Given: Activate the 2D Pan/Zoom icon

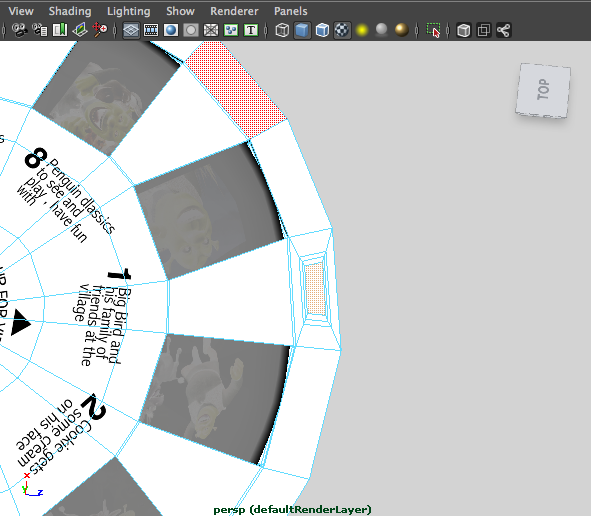Looking at the screenshot, I should 100,30.
